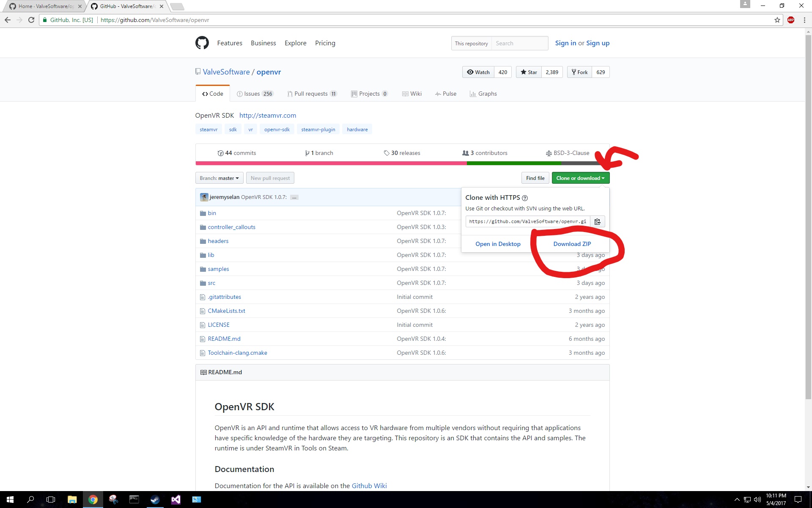Viewport: 812px width, 508px height.
Task: Click inside the repository Search field
Action: pos(520,44)
